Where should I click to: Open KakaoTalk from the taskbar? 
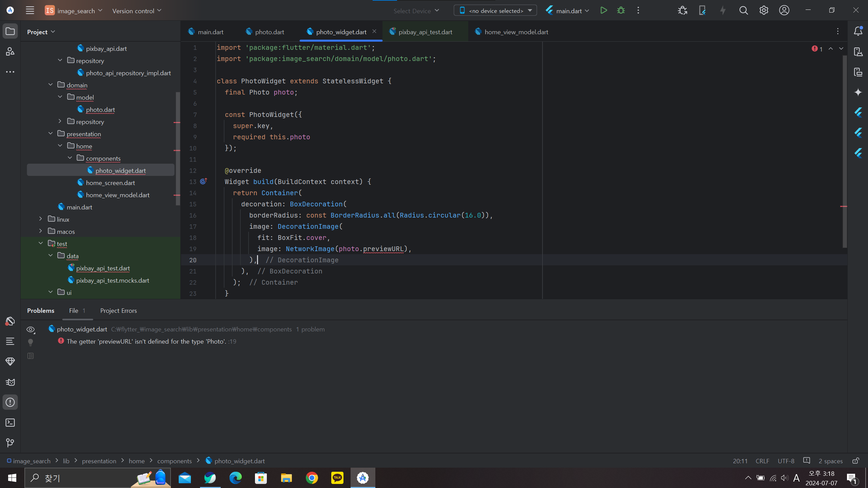[x=337, y=478]
